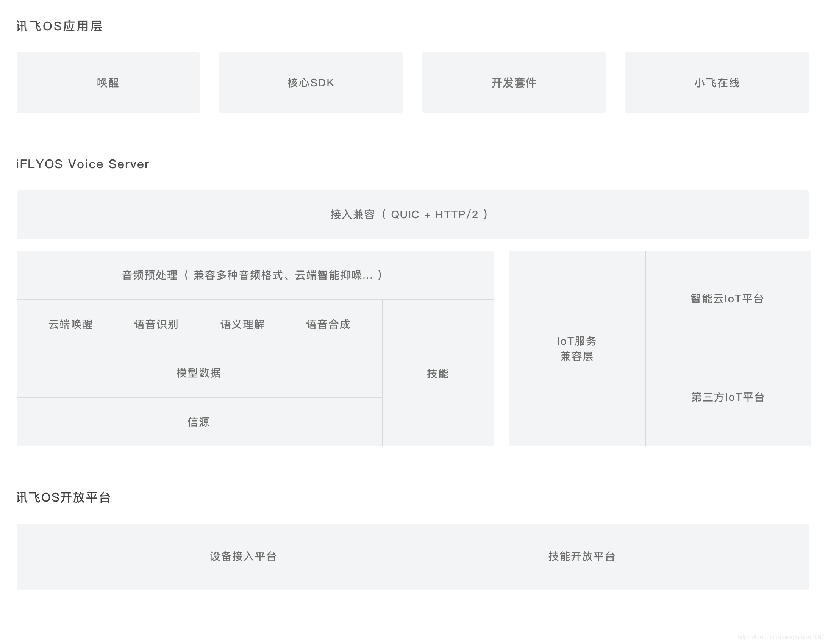828x644 pixels.
Task: Select the 核心SDK block
Action: tap(311, 83)
